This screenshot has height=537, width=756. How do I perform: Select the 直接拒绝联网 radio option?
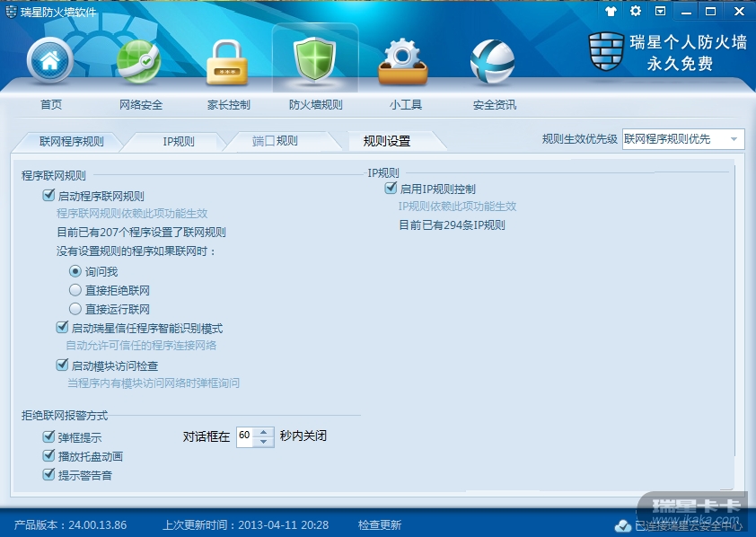[75, 290]
